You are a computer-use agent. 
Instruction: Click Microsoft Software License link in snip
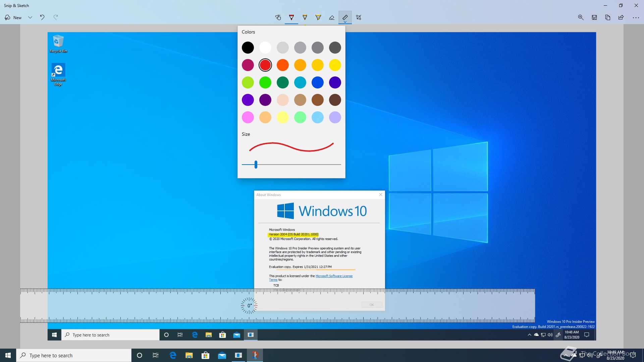[x=334, y=276]
